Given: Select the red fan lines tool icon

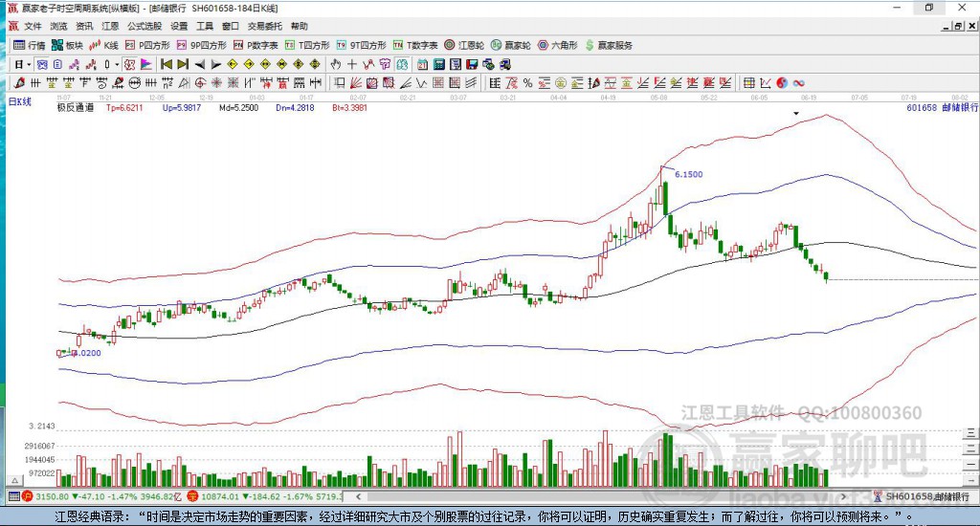Looking at the screenshot, I should [356, 82].
